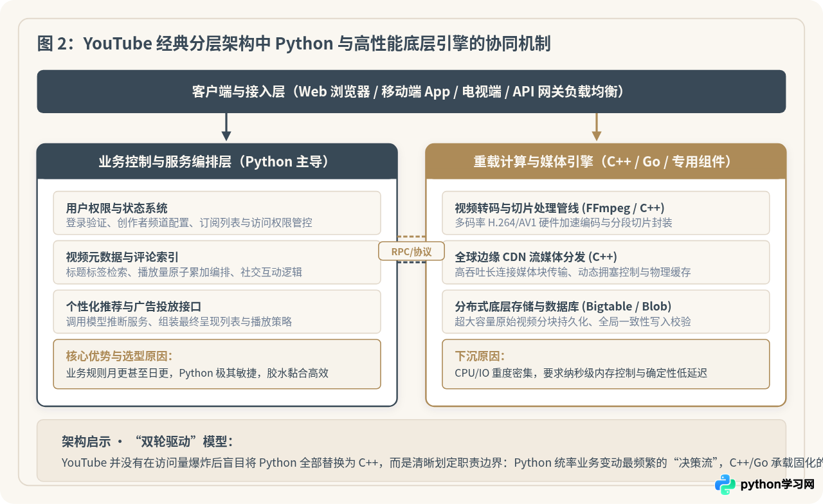Click the "重载计算与媒体引擎" header
The width and height of the screenshot is (823, 504).
click(x=606, y=161)
